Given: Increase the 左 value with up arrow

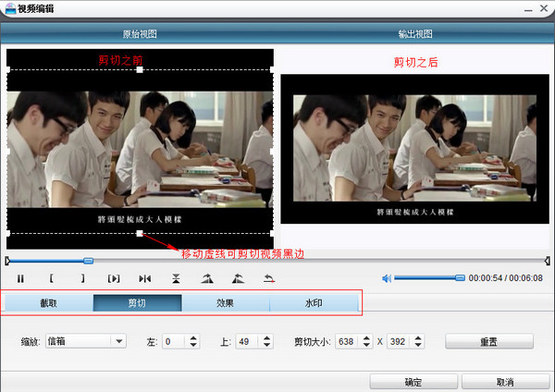Looking at the screenshot, I should (193, 338).
